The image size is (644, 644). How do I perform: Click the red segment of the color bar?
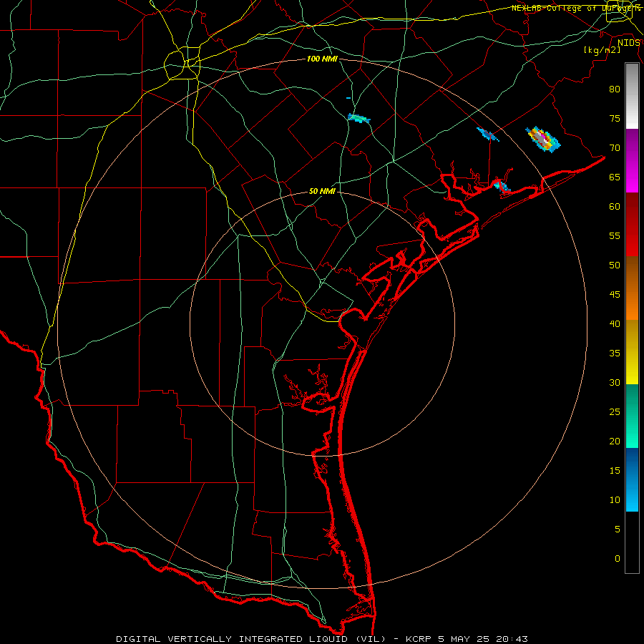pyautogui.click(x=632, y=224)
